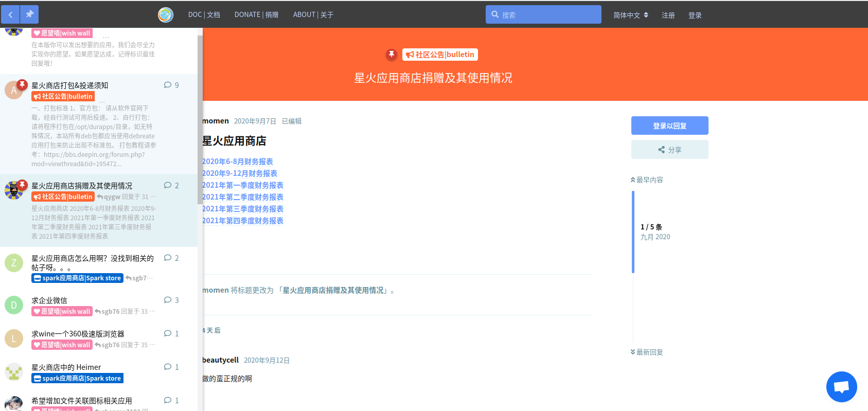Image resolution: width=868 pixels, height=411 pixels.
Task: Open the DONATE | 捐赠 menu item
Action: pos(256,15)
